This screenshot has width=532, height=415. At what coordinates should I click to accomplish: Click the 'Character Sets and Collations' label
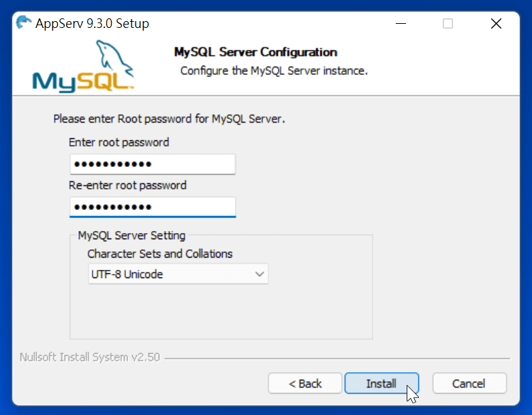(160, 253)
